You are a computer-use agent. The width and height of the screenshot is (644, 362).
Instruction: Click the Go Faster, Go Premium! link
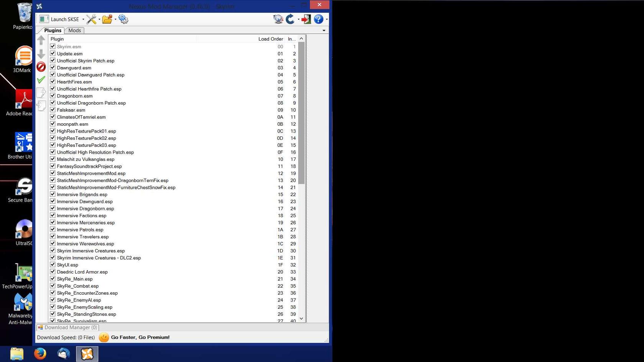pos(140,337)
